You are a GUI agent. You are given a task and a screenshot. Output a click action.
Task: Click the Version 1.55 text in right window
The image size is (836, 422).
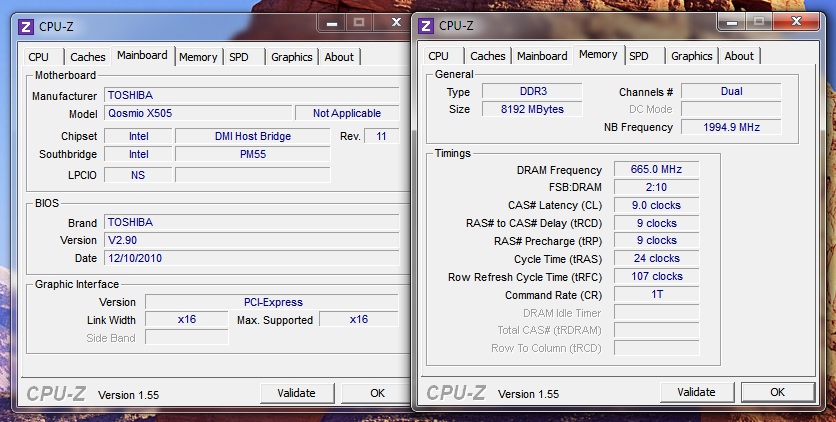[x=528, y=394]
